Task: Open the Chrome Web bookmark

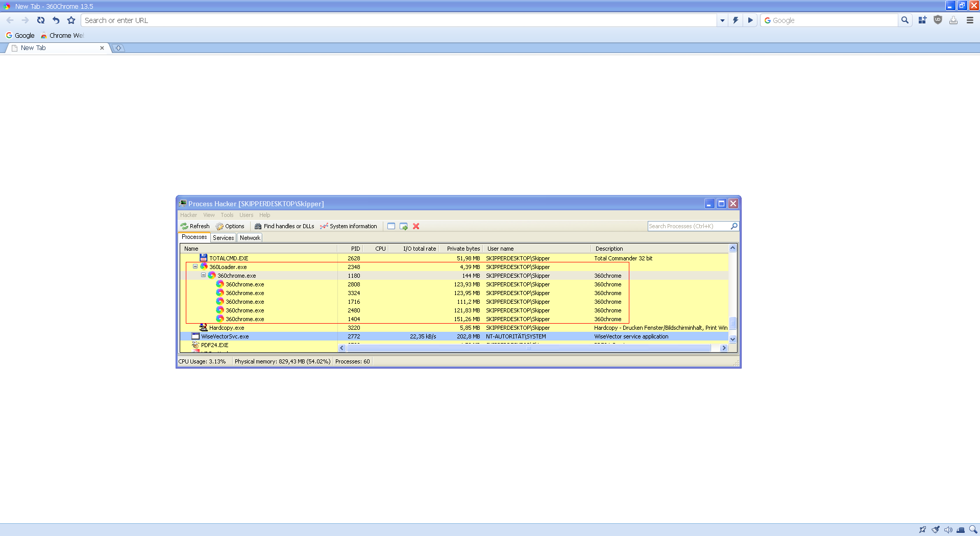Action: coord(62,35)
